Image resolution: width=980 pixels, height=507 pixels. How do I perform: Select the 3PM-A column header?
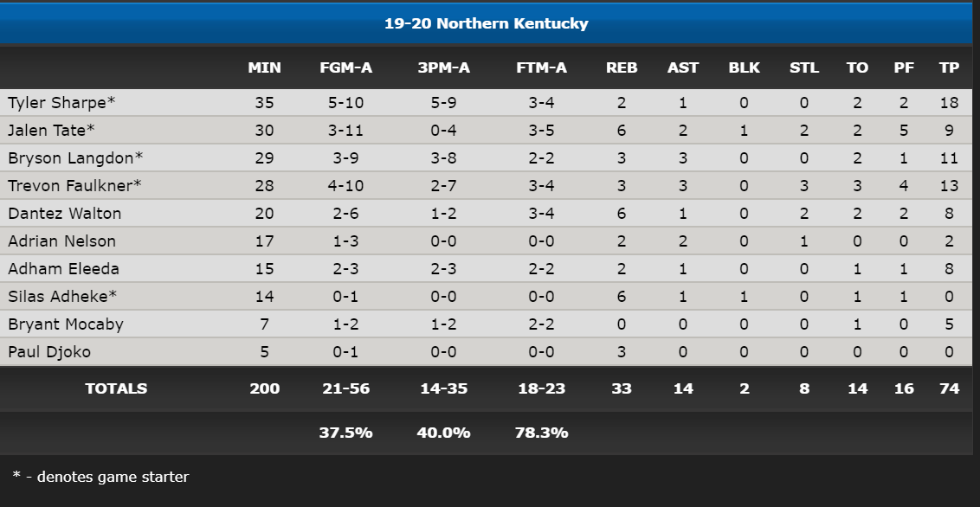tap(444, 67)
